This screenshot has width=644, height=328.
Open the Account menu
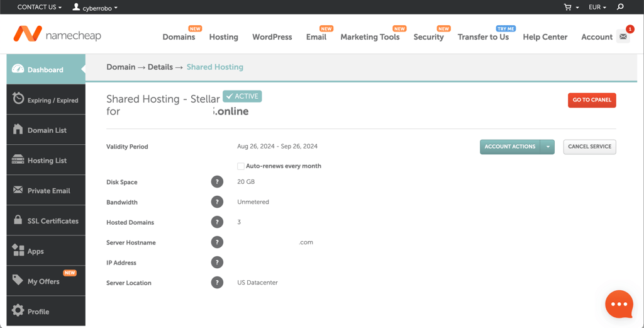pyautogui.click(x=597, y=37)
